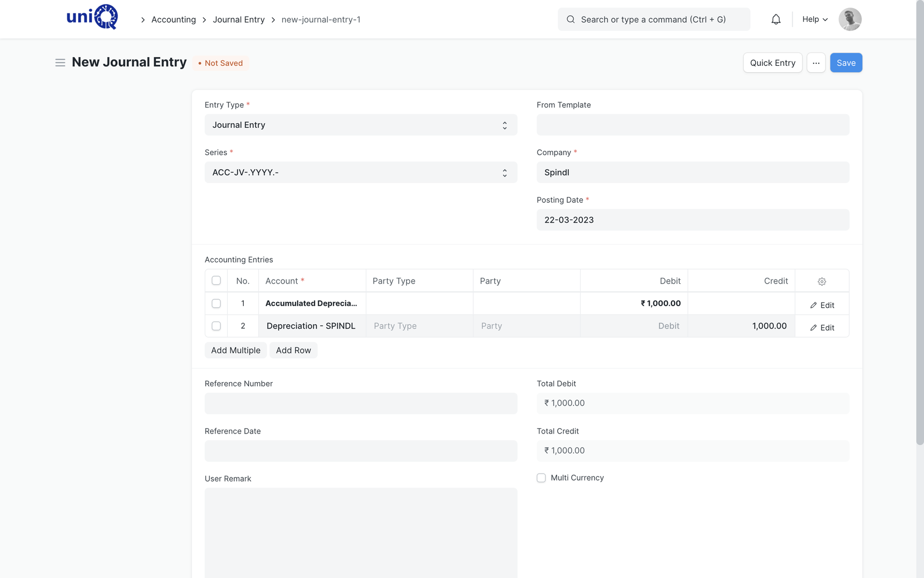Open the notifications bell

776,19
